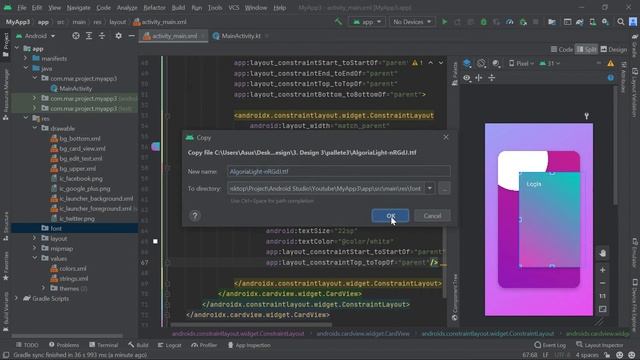Select the activity_main.xml editor tab
The width and height of the screenshot is (640, 360).
click(173, 36)
